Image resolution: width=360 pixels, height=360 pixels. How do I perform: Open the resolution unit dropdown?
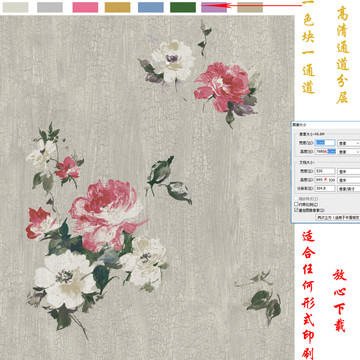point(349,189)
